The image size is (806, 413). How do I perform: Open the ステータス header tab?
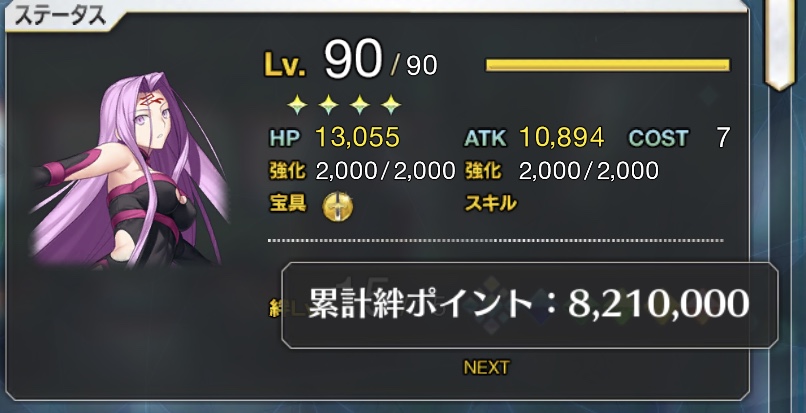tap(59, 16)
